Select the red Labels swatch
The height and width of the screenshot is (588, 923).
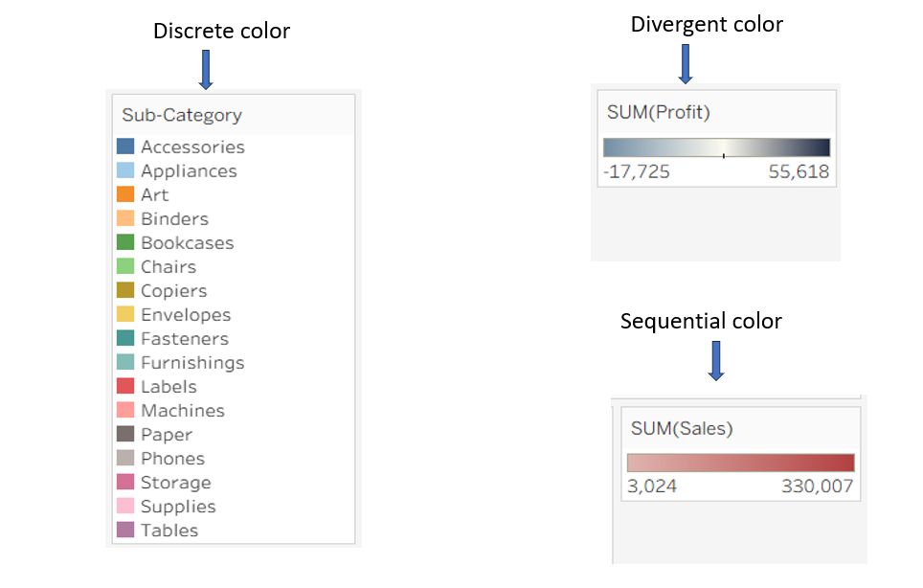point(125,386)
